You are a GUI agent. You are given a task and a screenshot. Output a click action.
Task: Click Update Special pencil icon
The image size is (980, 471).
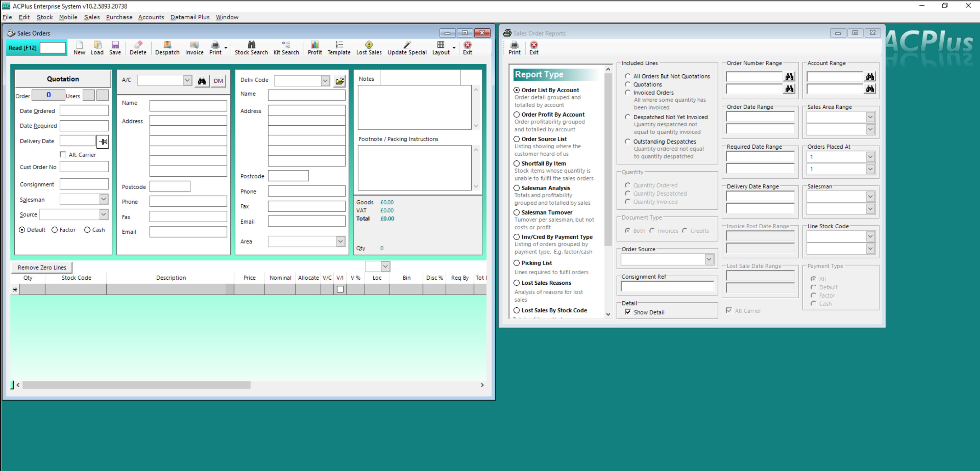(407, 48)
